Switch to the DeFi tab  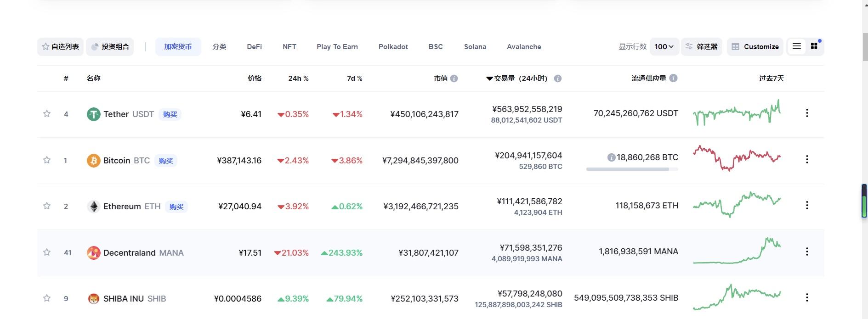[x=254, y=47]
